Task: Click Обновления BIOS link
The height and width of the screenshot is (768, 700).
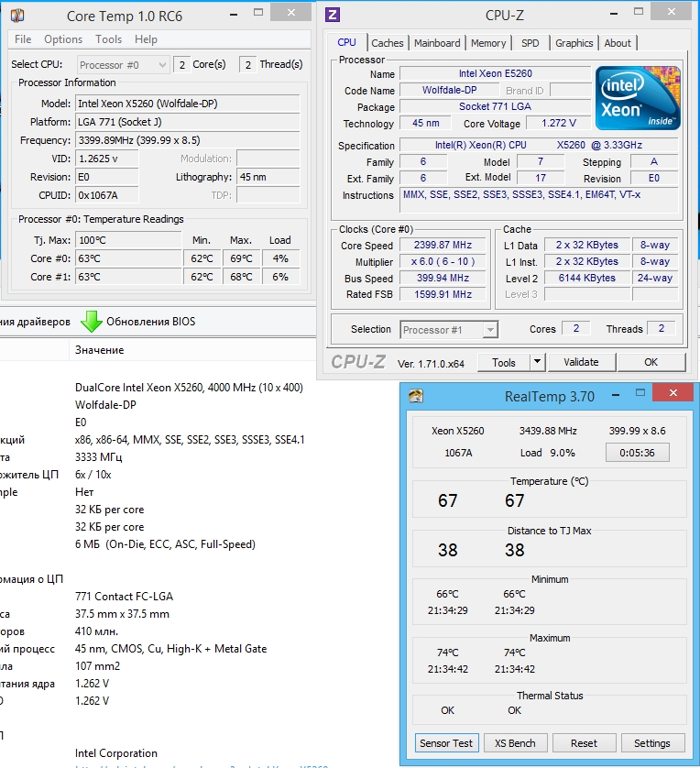Action: (x=151, y=322)
